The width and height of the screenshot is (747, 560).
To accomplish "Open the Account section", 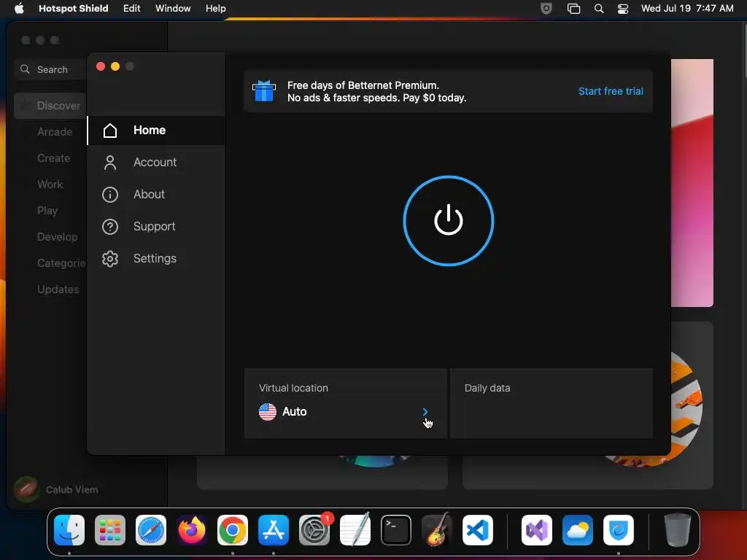I will coord(156,163).
